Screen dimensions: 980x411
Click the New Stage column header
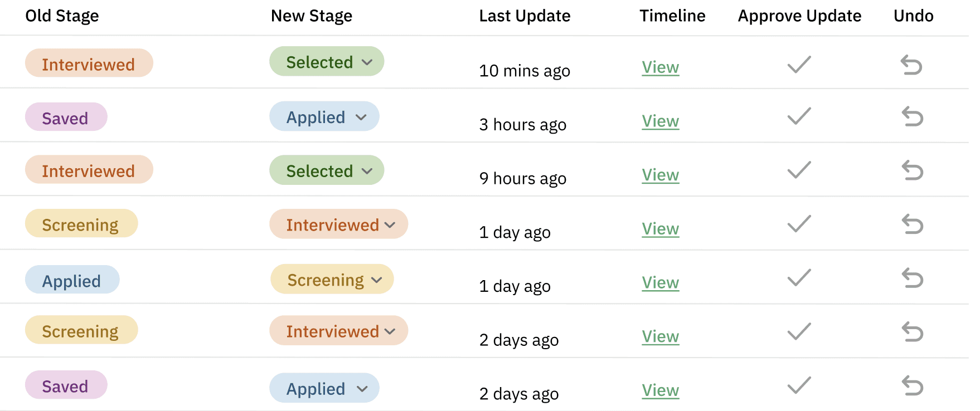[x=311, y=16]
